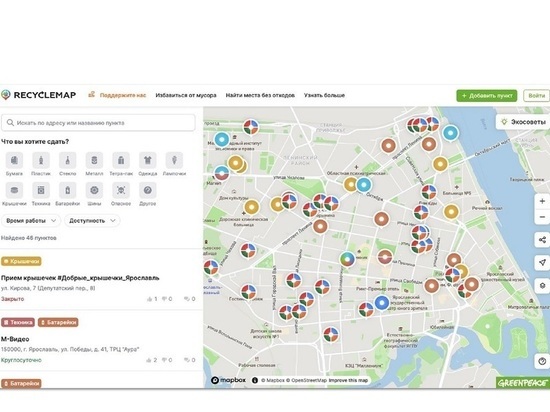Open comments on М-Видео listing

tap(189, 360)
